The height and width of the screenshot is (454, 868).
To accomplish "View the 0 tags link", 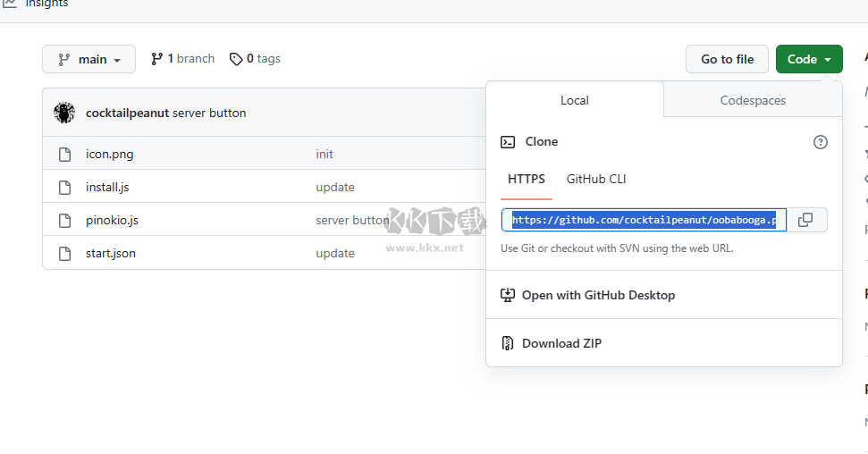I will click(x=255, y=59).
